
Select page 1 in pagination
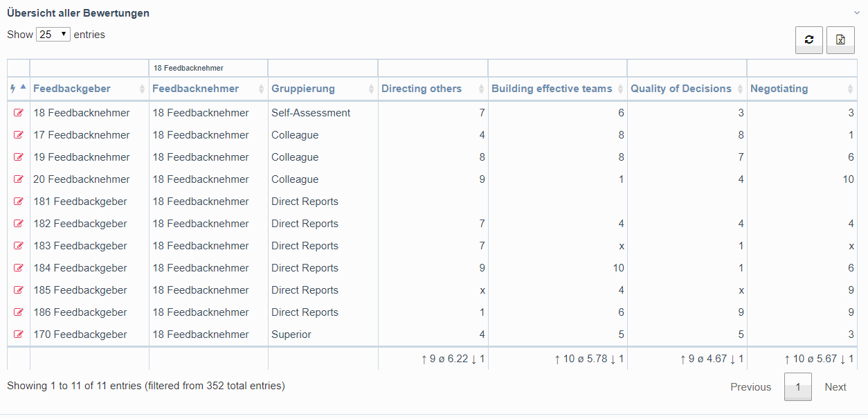(797, 387)
